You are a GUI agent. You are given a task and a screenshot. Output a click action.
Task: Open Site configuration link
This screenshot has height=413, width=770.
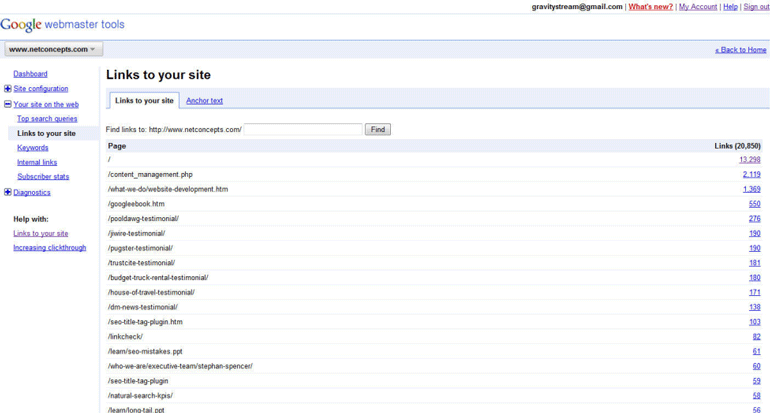coord(41,89)
